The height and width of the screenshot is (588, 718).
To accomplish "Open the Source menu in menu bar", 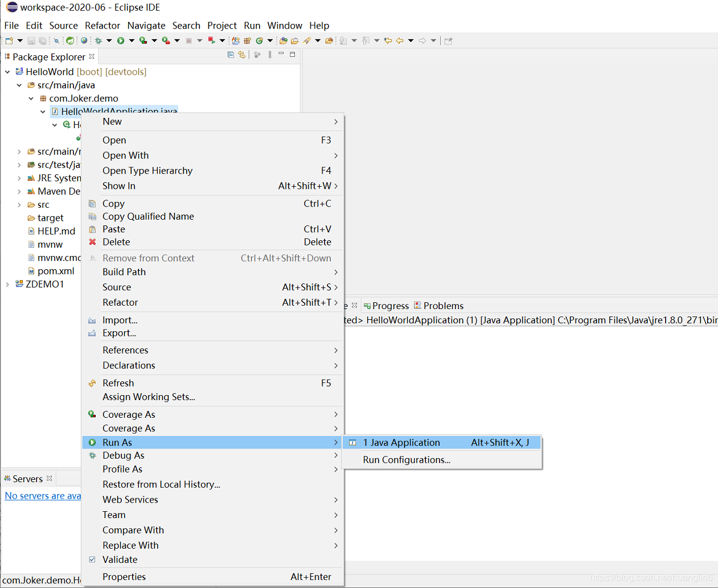I will pyautogui.click(x=63, y=26).
